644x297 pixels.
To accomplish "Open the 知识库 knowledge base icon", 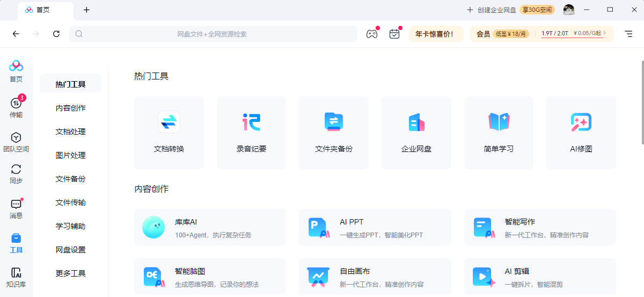I will [x=16, y=278].
